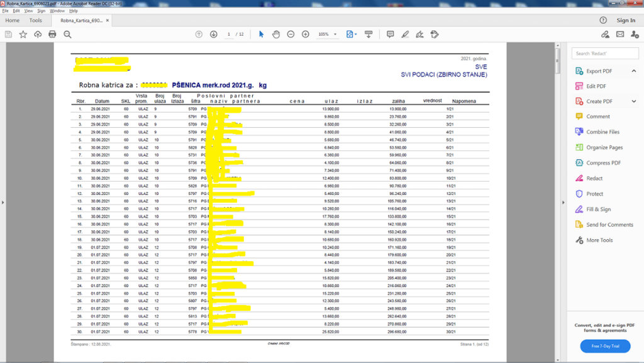Open Fill & Sign tool
Viewport: 644px width, 363px height.
pos(598,209)
